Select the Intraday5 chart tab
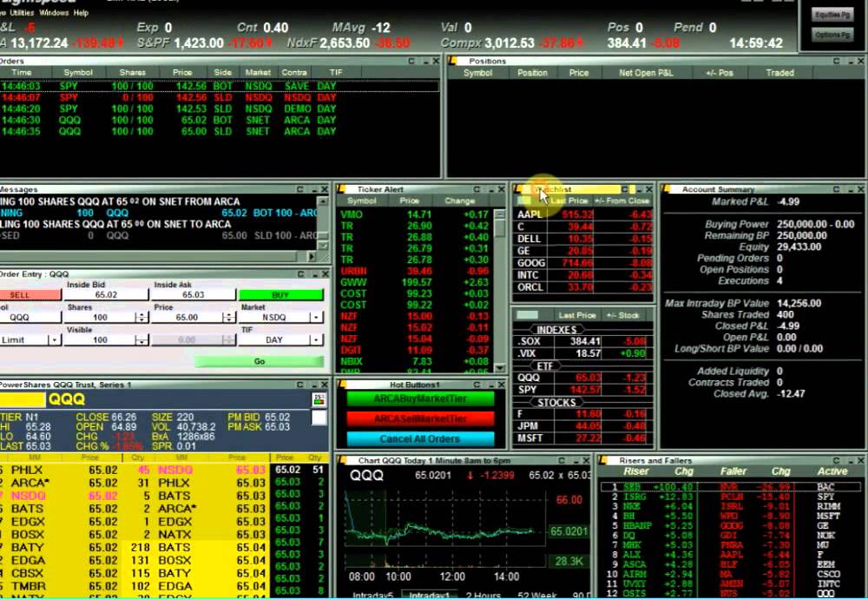 (x=372, y=595)
